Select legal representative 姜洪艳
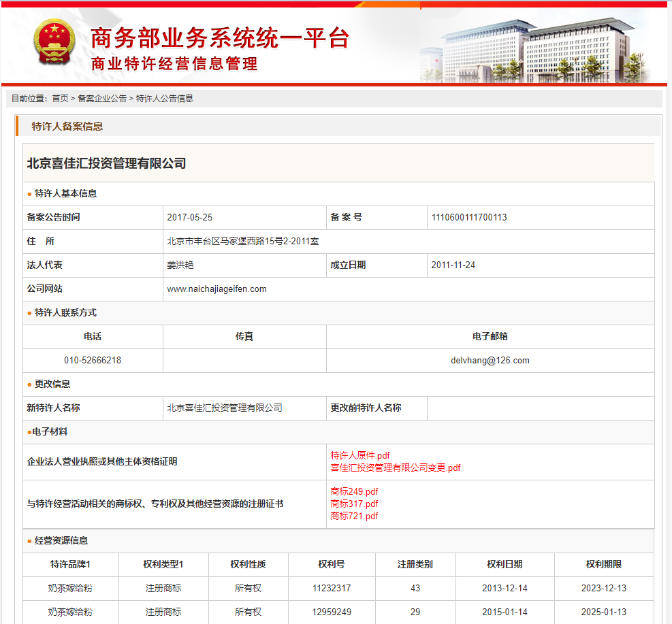The height and width of the screenshot is (624, 672). [x=180, y=265]
